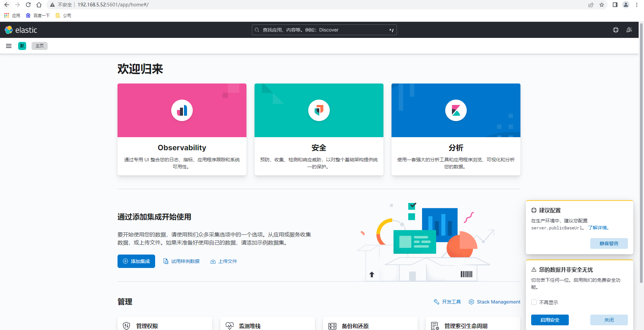This screenshot has width=644, height=330.
Task: Open 开发工具 dev tools link
Action: [447, 302]
